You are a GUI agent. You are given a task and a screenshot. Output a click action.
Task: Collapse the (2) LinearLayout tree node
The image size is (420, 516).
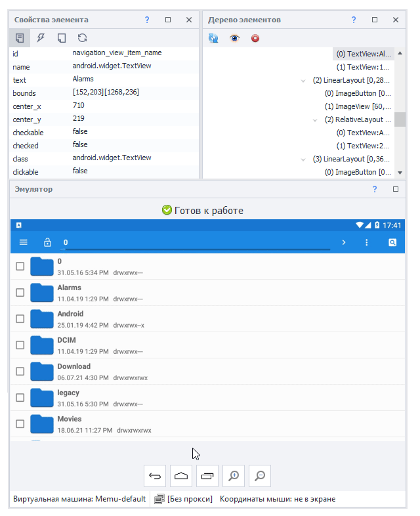point(303,80)
